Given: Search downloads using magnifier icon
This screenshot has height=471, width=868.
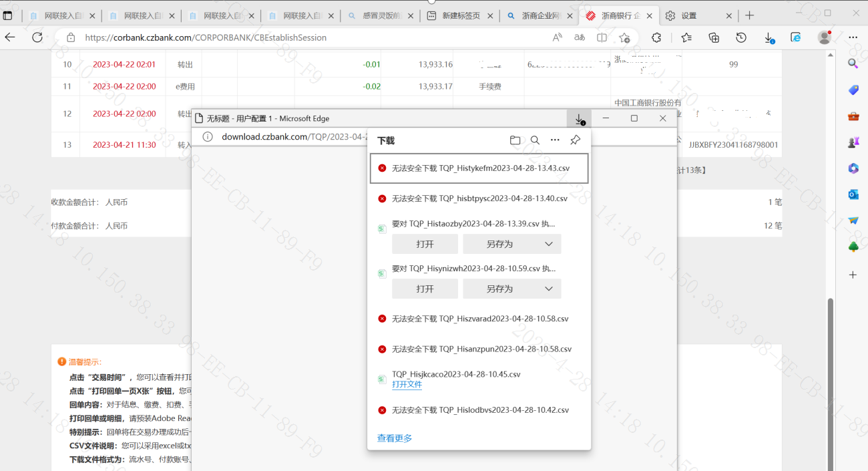Looking at the screenshot, I should coord(535,140).
